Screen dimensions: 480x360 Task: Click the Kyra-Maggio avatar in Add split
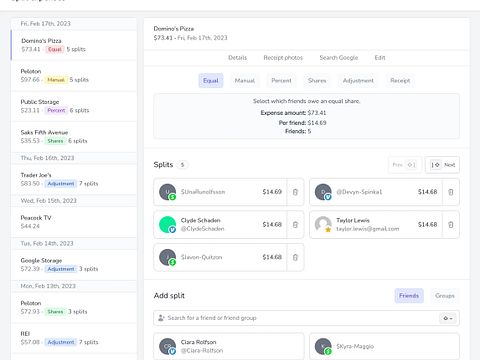(x=323, y=346)
